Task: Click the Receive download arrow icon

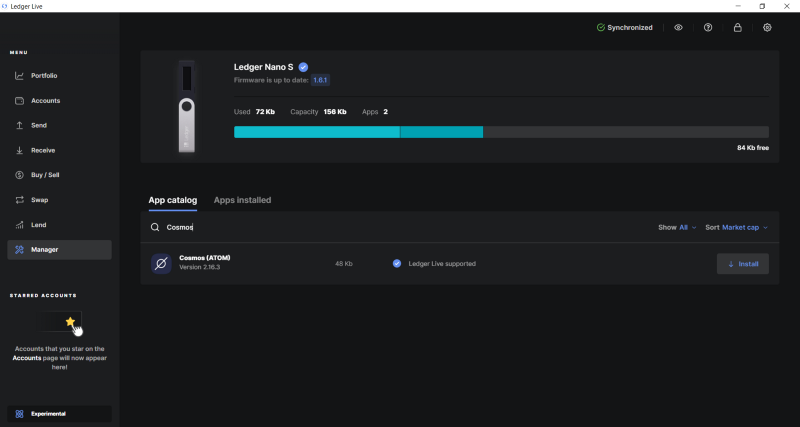Action: coord(19,150)
